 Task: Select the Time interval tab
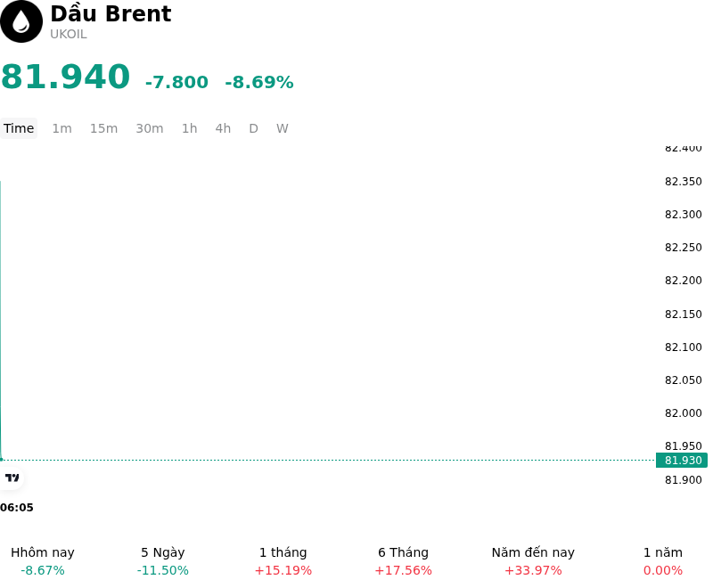[x=19, y=128]
